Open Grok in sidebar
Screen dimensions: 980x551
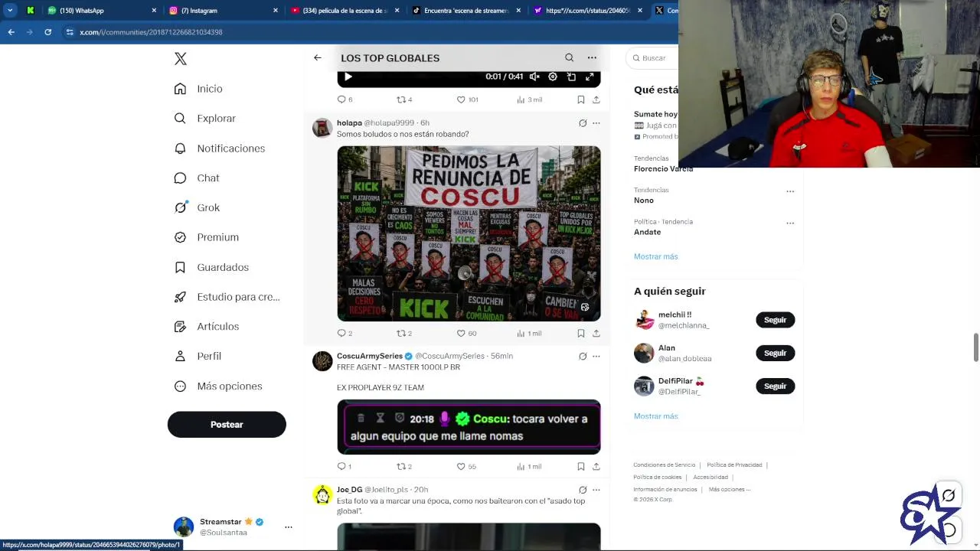(x=197, y=207)
